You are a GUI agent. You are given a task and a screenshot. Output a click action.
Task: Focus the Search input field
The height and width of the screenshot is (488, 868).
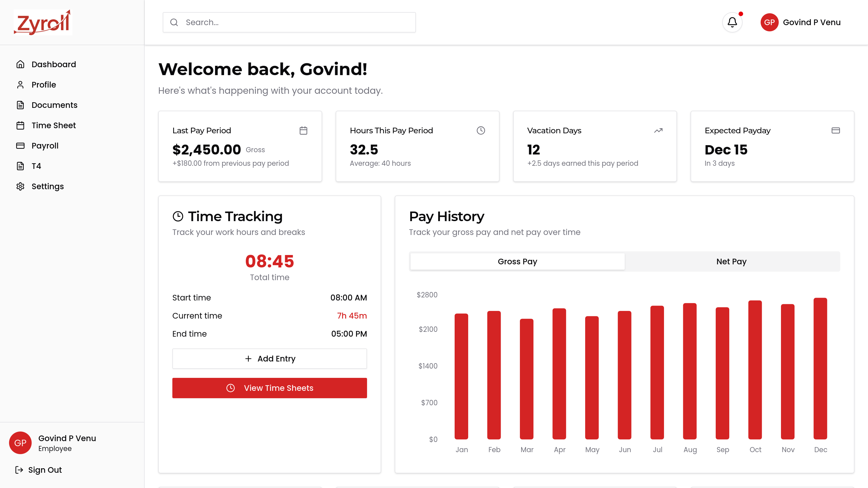pos(296,22)
